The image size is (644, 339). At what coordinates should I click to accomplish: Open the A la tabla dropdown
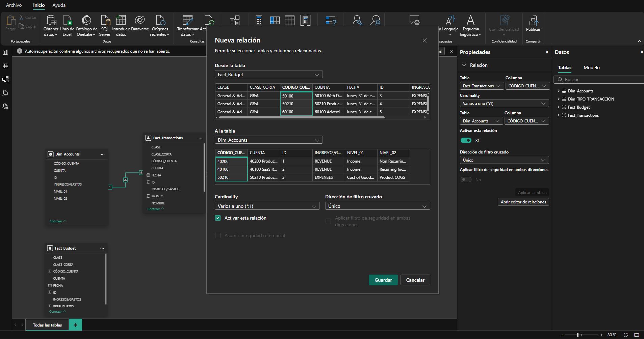point(268,140)
